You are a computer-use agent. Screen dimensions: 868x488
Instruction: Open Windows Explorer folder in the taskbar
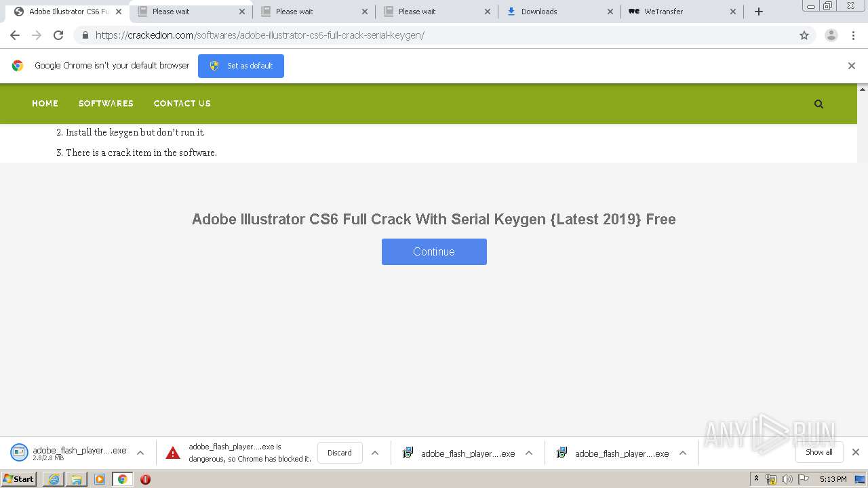(x=77, y=479)
